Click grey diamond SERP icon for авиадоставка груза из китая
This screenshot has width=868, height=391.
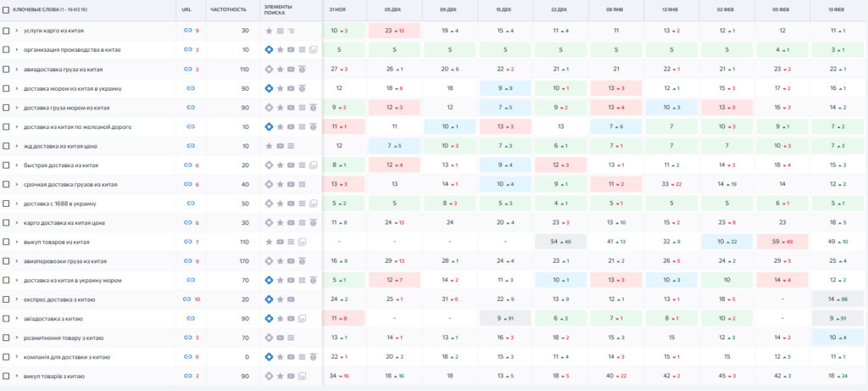pyautogui.click(x=269, y=70)
